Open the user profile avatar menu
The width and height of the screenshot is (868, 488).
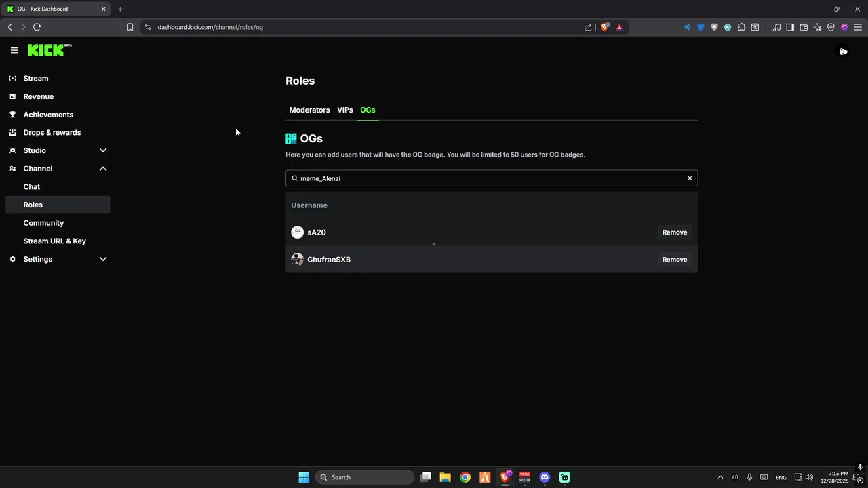[x=843, y=51]
